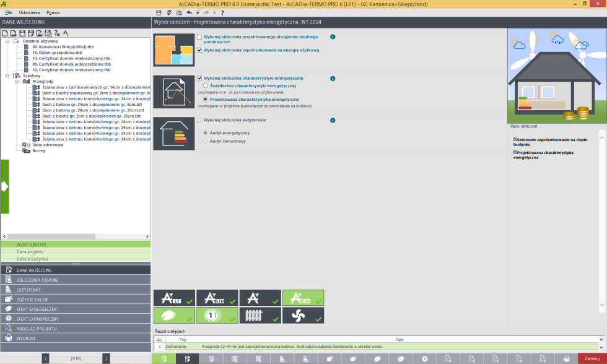The height and width of the screenshot is (364, 607).
Task: Select 'Wybór obliczeń' step
Action: tap(76, 245)
